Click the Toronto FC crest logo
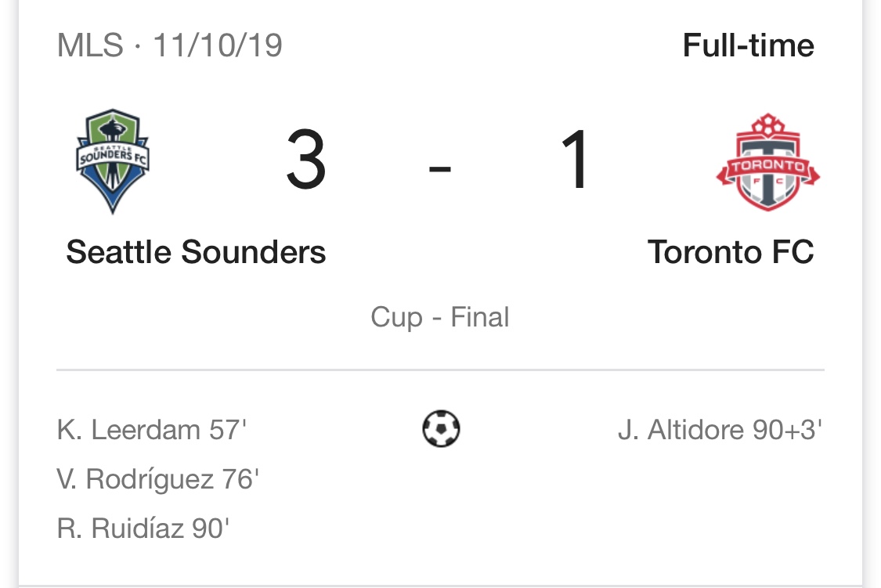 (767, 162)
